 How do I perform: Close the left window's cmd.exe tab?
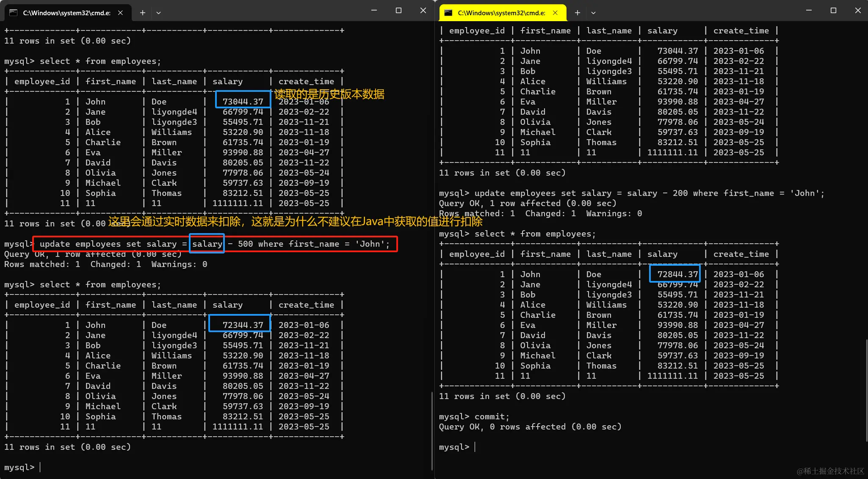[121, 13]
